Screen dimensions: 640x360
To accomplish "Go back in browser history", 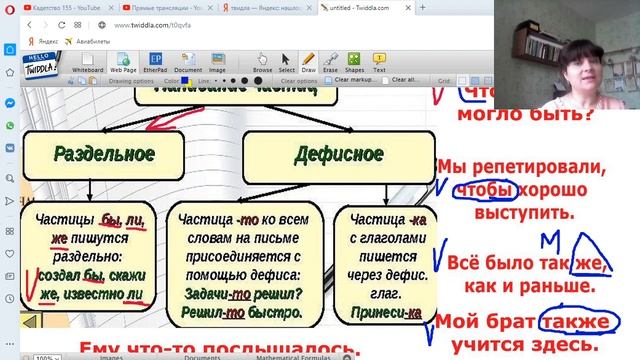I will [30, 25].
